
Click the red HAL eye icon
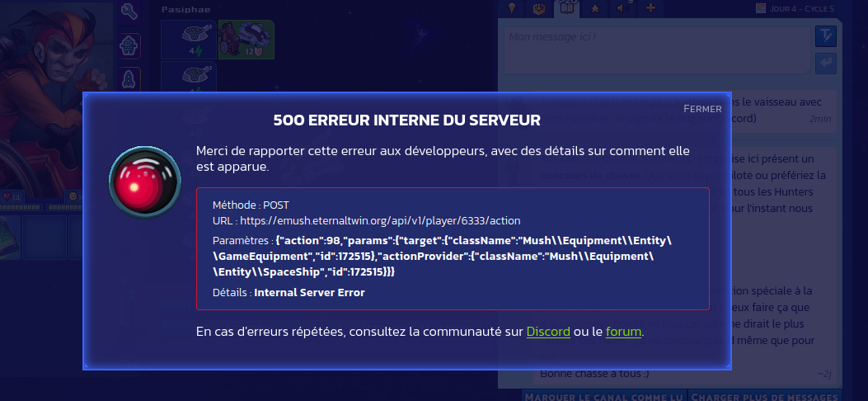pyautogui.click(x=145, y=182)
